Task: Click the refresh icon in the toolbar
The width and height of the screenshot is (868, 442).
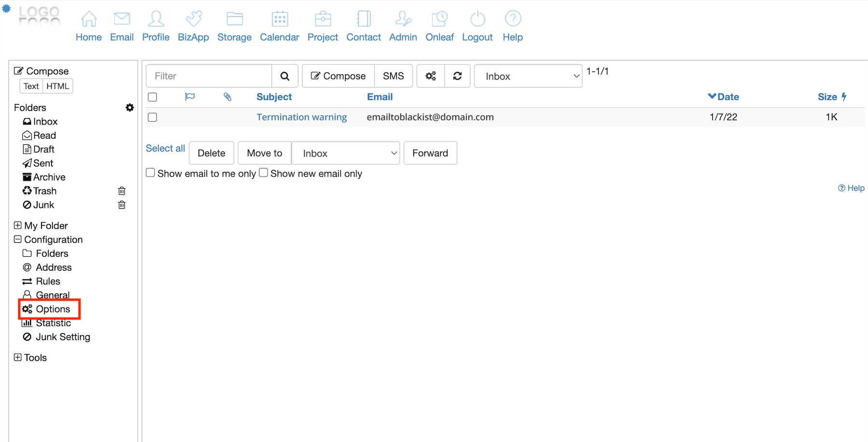Action: (457, 76)
